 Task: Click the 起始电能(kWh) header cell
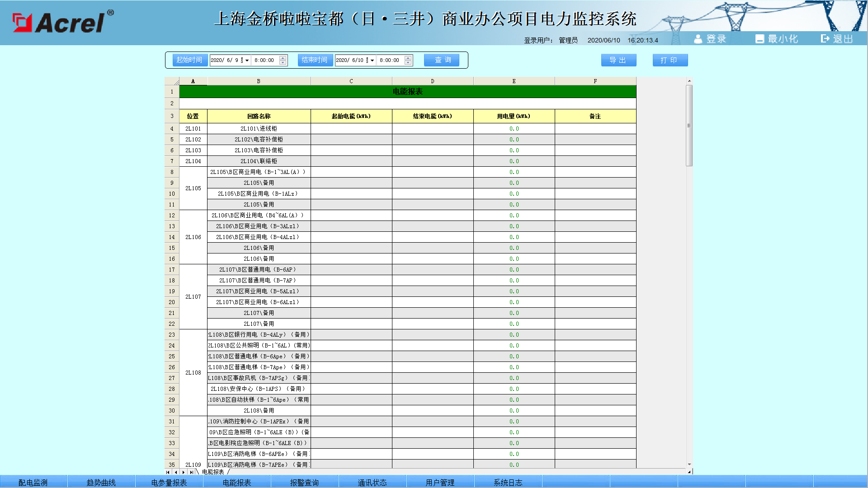(351, 116)
